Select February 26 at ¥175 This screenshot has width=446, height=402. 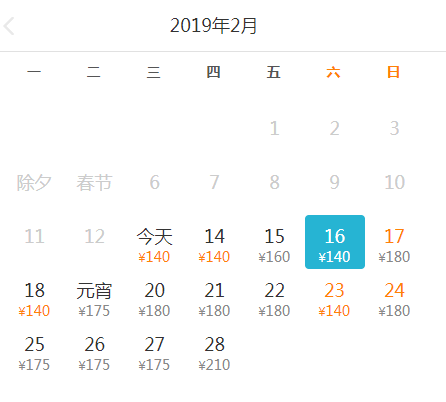[94, 350]
